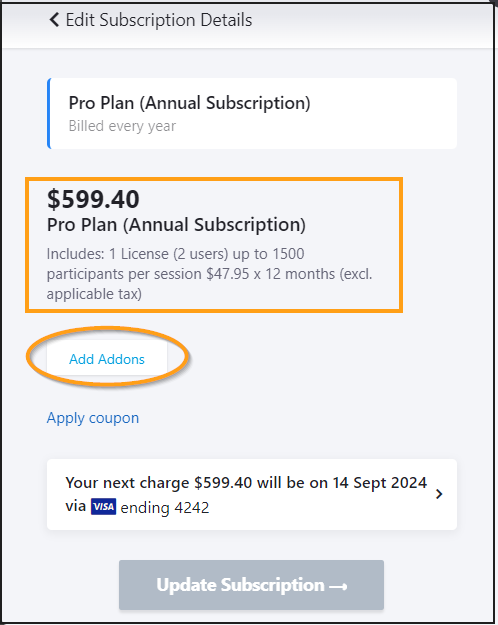
Task: Click the arrow icon inside Update Subscription
Action: [x=339, y=586]
